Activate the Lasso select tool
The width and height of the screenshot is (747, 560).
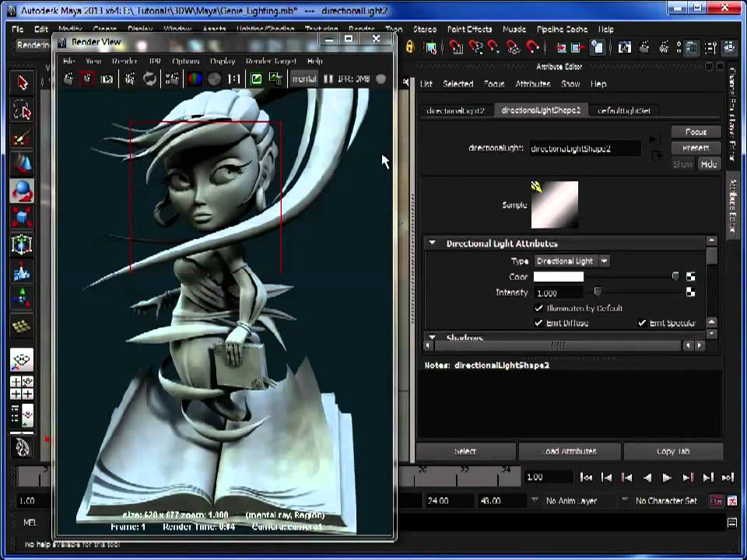(x=22, y=110)
